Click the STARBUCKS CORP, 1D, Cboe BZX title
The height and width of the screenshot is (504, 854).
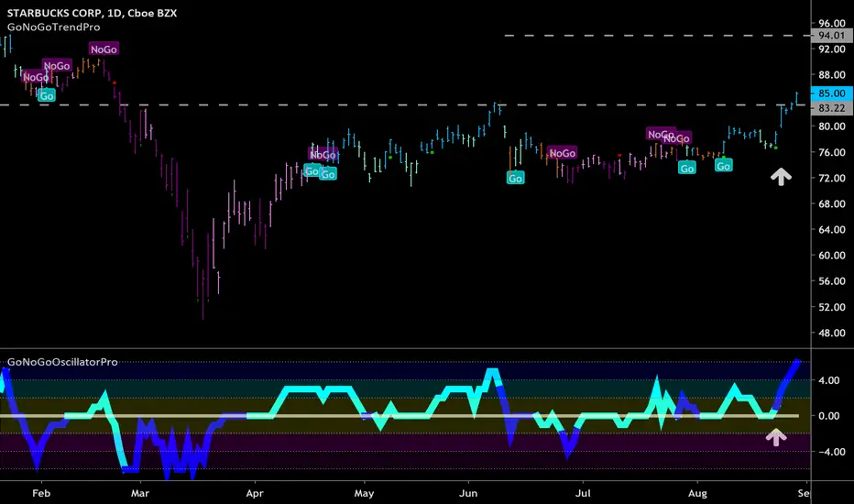point(92,13)
